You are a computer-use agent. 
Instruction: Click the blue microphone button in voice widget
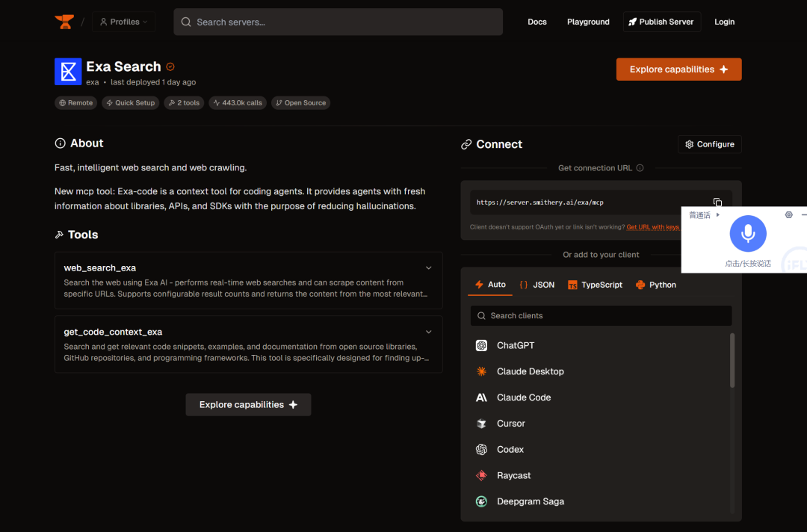748,234
